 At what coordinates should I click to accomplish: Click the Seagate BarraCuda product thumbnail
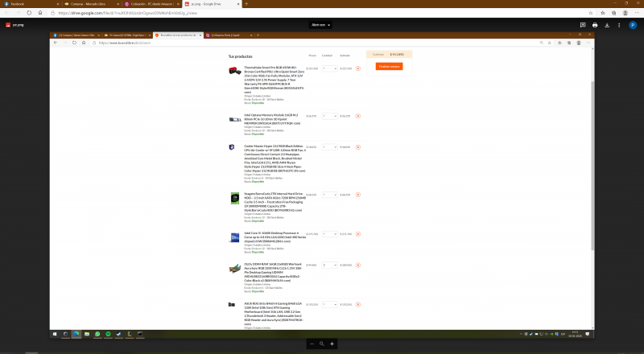[x=233, y=195]
